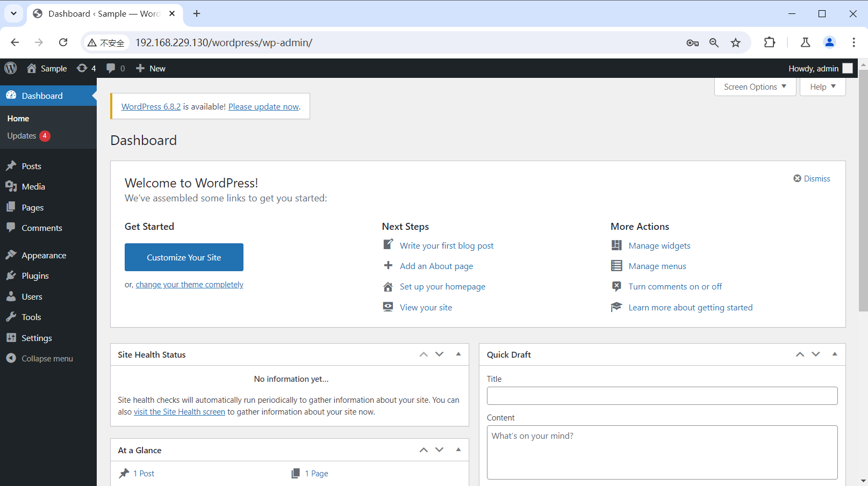Click the browser address bar URL
The width and height of the screenshot is (868, 486).
pyautogui.click(x=224, y=42)
